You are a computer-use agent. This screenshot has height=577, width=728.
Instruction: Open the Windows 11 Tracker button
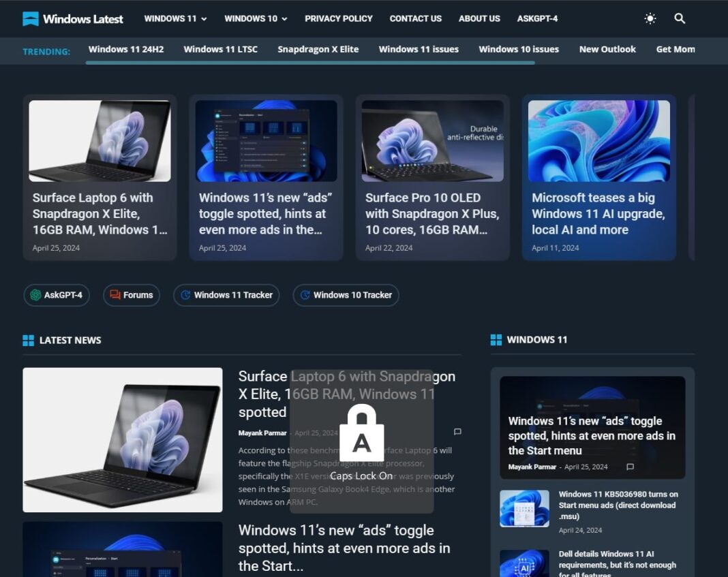(x=226, y=295)
